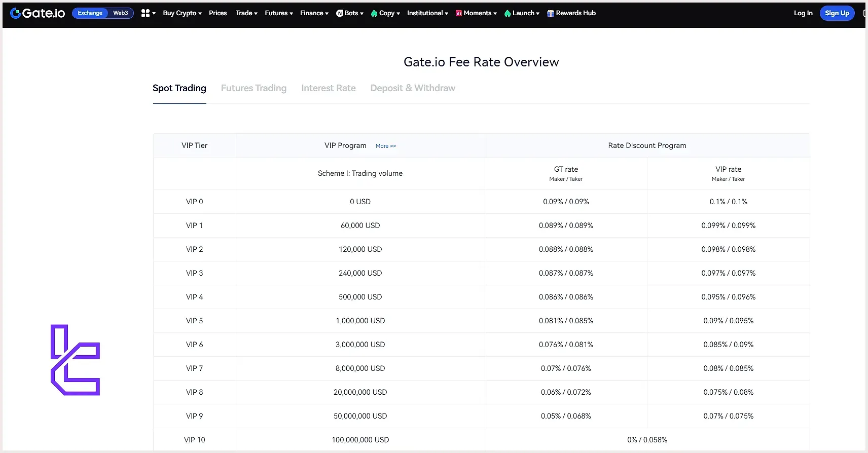Click the Rewards Hub gift icon
The image size is (868, 453).
pos(551,13)
